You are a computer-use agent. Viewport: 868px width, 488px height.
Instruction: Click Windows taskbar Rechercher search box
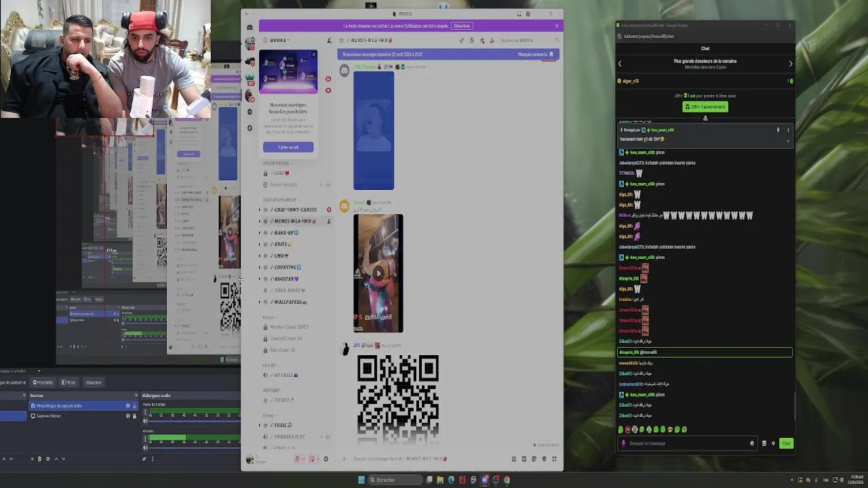[396, 480]
